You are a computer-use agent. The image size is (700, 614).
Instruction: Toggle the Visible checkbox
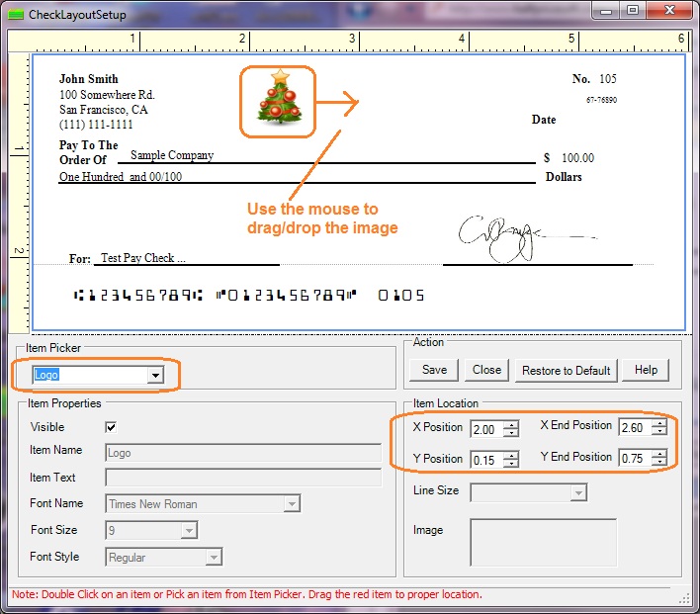pyautogui.click(x=111, y=427)
